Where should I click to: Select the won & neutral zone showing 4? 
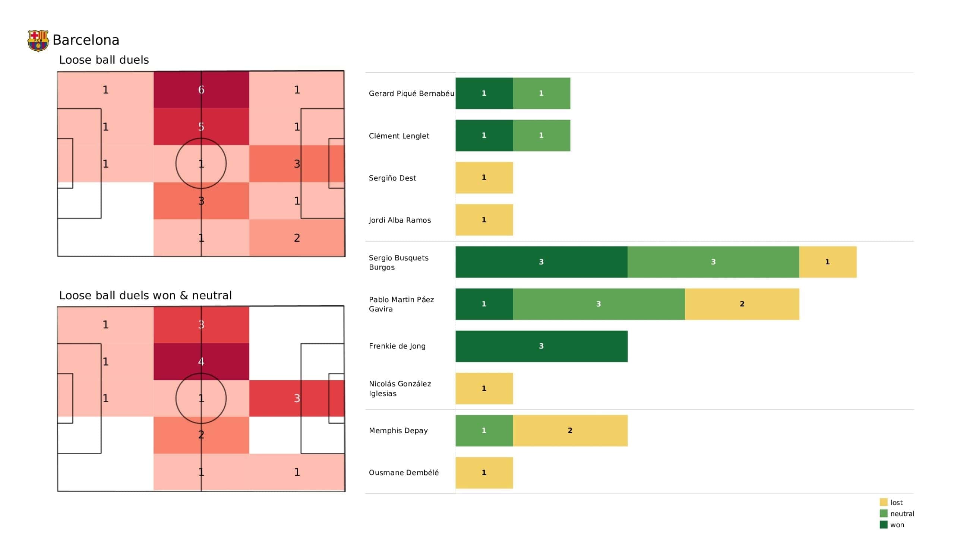coord(201,362)
